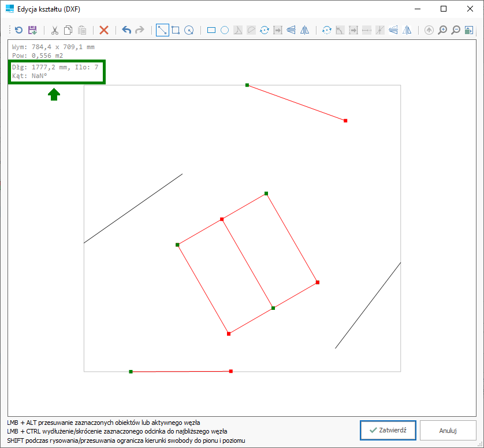The height and width of the screenshot is (448, 484).
Task: Click the 'Pow: 0,556 m2' area text
Action: pyautogui.click(x=38, y=55)
